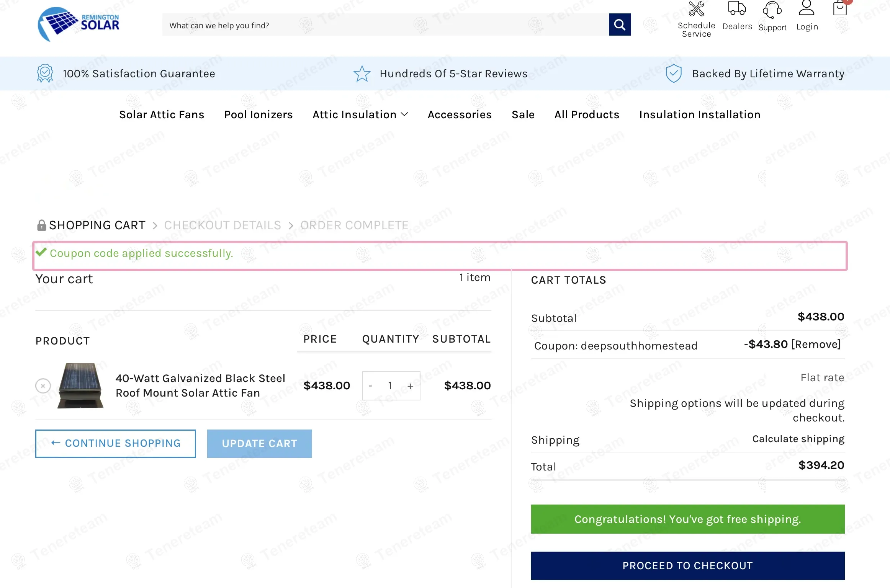Open the Support headset icon
890x588 pixels.
click(772, 10)
